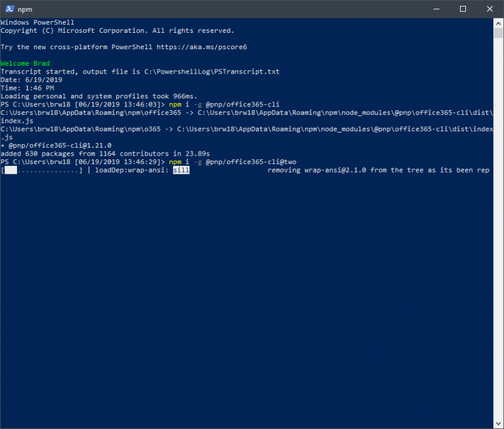Click the highlighted 'sill' log level text
This screenshot has width=504, height=429.
[181, 170]
